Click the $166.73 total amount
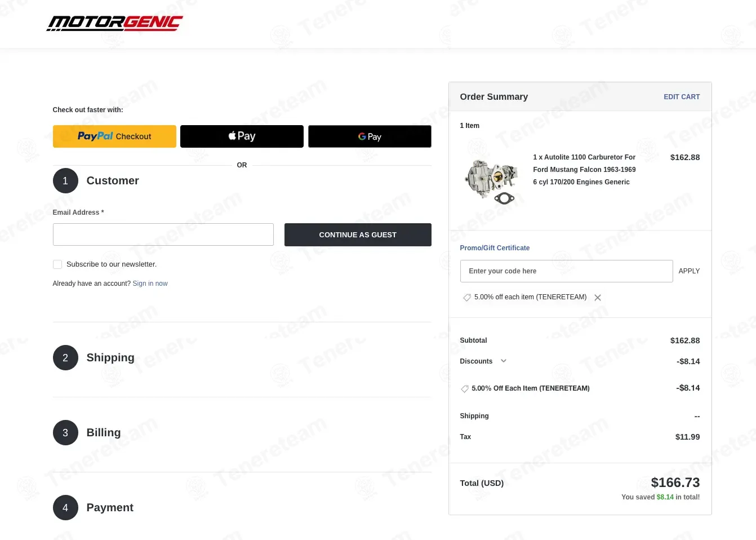The image size is (756, 540). [675, 483]
